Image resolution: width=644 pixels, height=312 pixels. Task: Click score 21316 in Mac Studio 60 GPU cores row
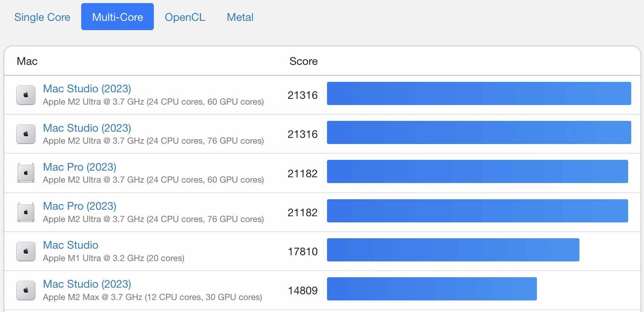click(x=303, y=95)
